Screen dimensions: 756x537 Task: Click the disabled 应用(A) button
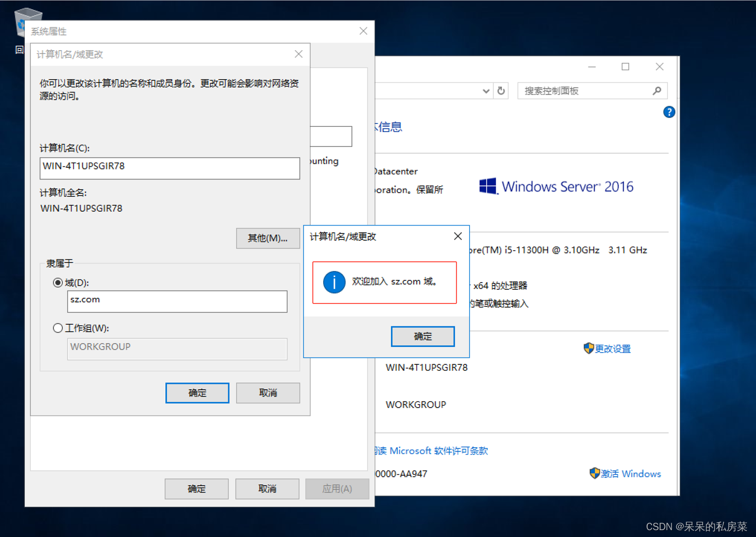click(337, 489)
